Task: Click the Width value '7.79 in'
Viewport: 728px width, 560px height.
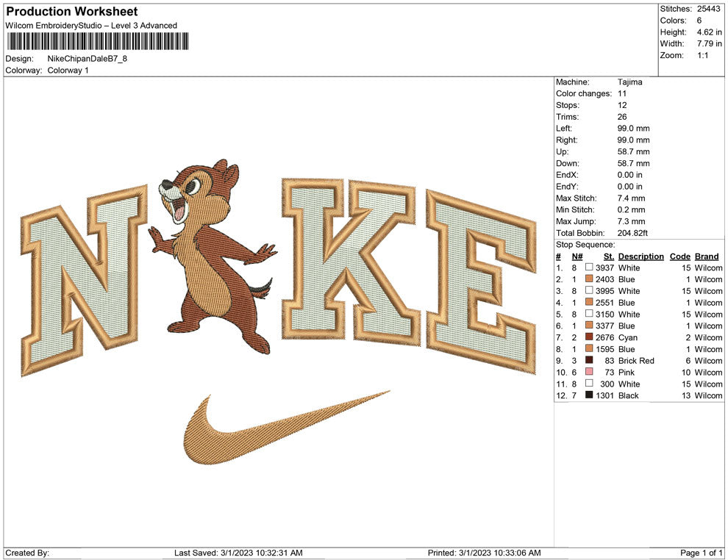Action: tap(709, 43)
